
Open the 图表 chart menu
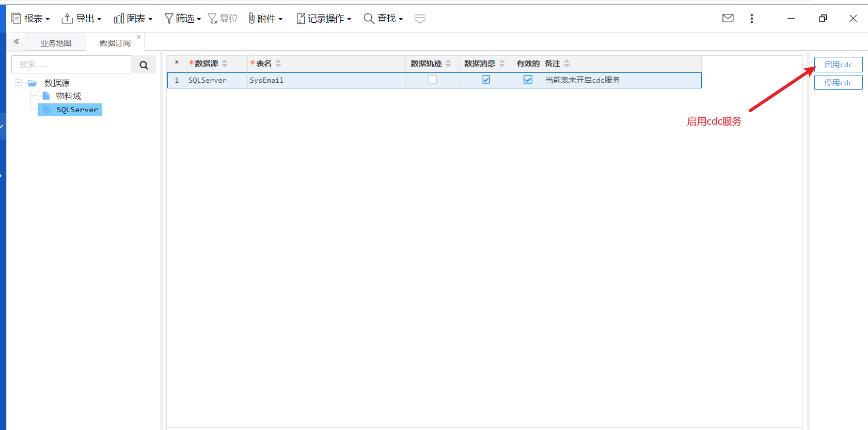(x=133, y=19)
